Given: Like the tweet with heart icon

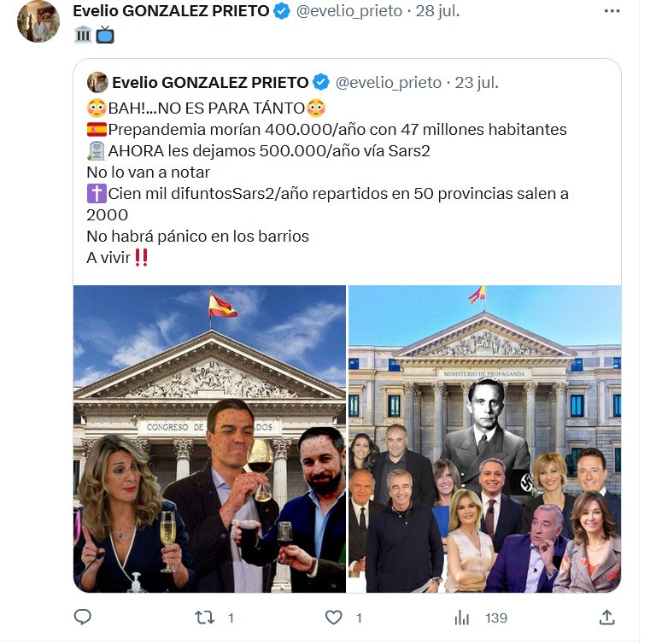Looking at the screenshot, I should click(x=336, y=617).
